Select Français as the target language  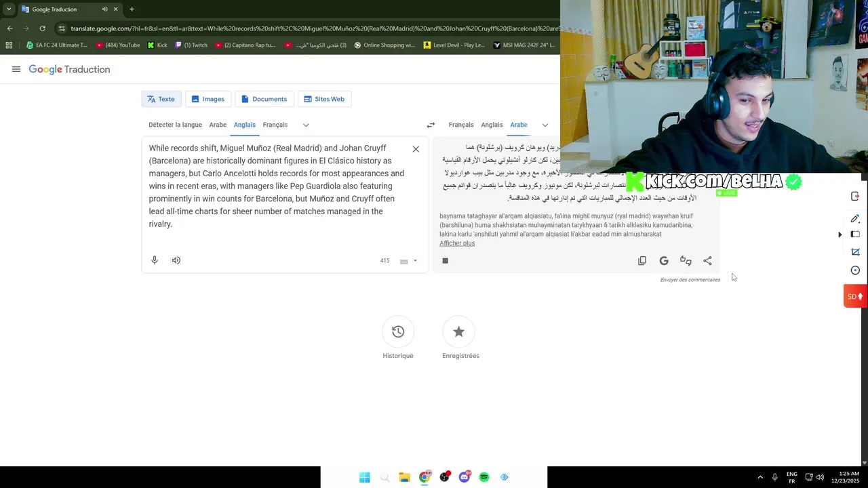click(461, 125)
